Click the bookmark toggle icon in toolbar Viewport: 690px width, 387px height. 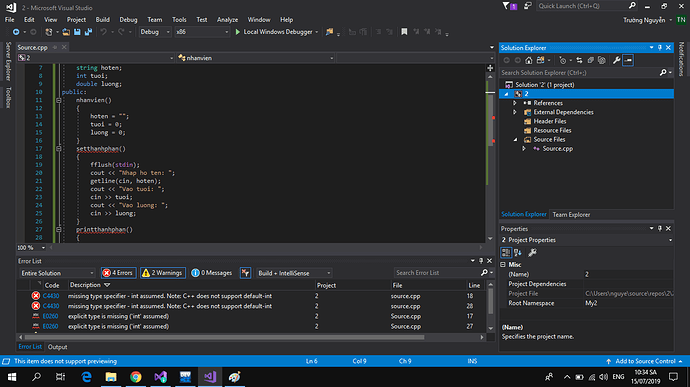404,32
